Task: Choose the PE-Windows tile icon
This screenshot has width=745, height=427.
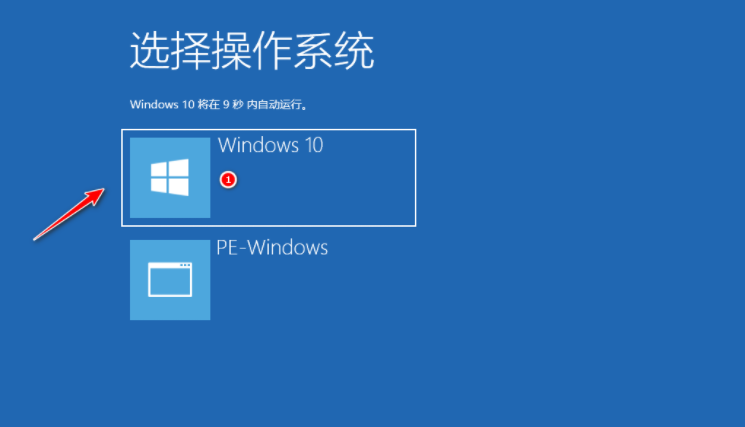Action: pos(170,280)
